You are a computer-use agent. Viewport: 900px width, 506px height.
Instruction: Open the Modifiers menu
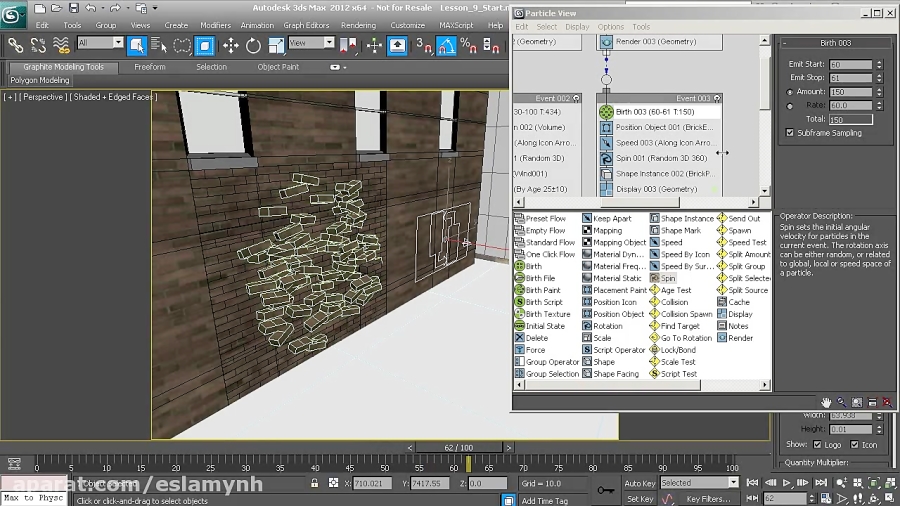tap(215, 25)
